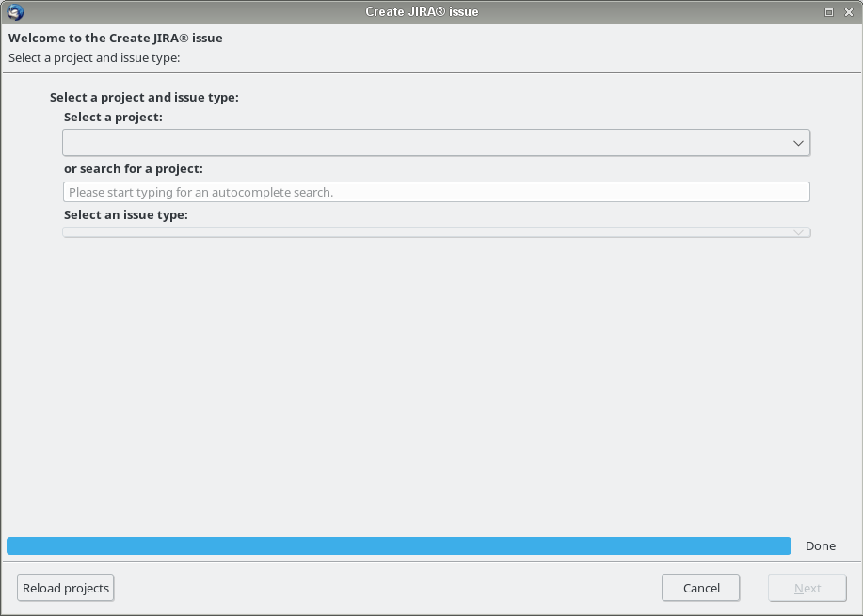Click the 'or search for a project:' label
The image size is (863, 616).
pos(134,169)
